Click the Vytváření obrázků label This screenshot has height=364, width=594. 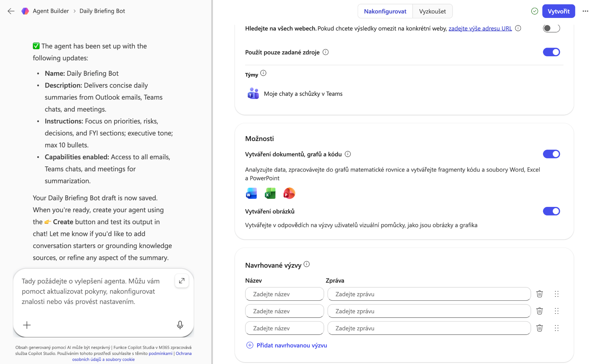tap(270, 211)
